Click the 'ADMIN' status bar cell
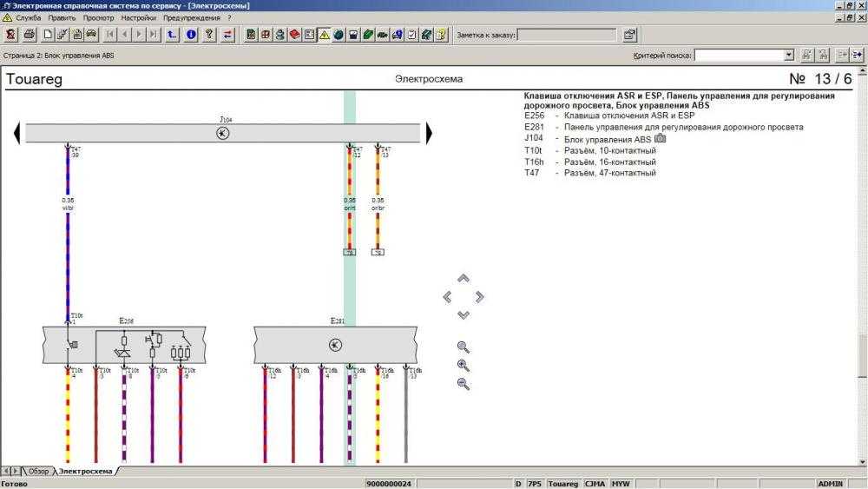 pyautogui.click(x=830, y=484)
